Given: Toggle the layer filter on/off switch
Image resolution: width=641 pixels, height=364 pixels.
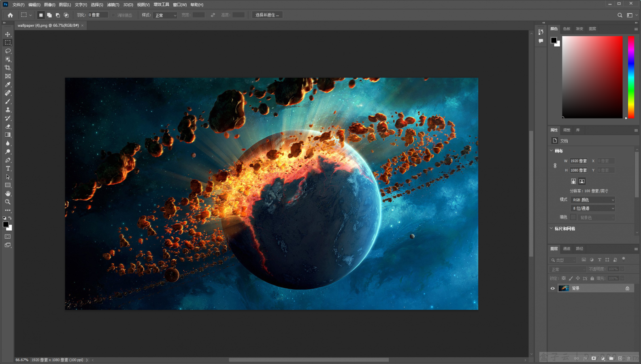Looking at the screenshot, I should (624, 259).
